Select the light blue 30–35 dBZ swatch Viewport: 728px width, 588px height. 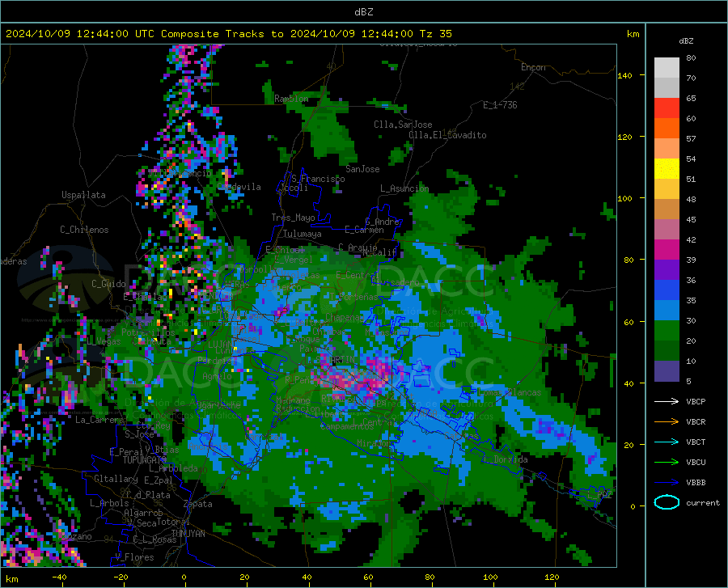click(x=667, y=311)
